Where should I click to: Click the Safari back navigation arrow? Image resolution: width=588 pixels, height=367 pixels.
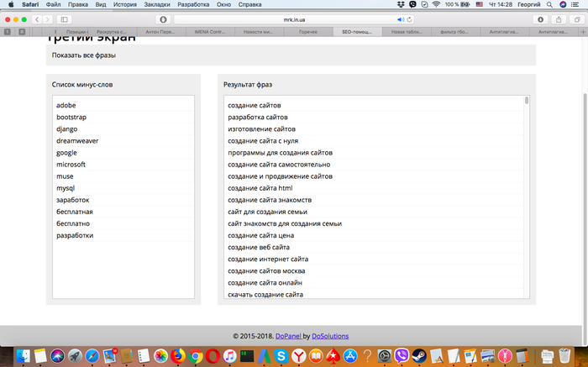click(38, 18)
